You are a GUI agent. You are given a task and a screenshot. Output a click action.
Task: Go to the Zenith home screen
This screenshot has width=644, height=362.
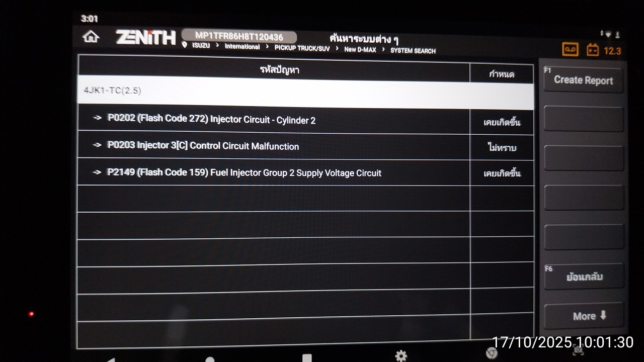pyautogui.click(x=91, y=37)
